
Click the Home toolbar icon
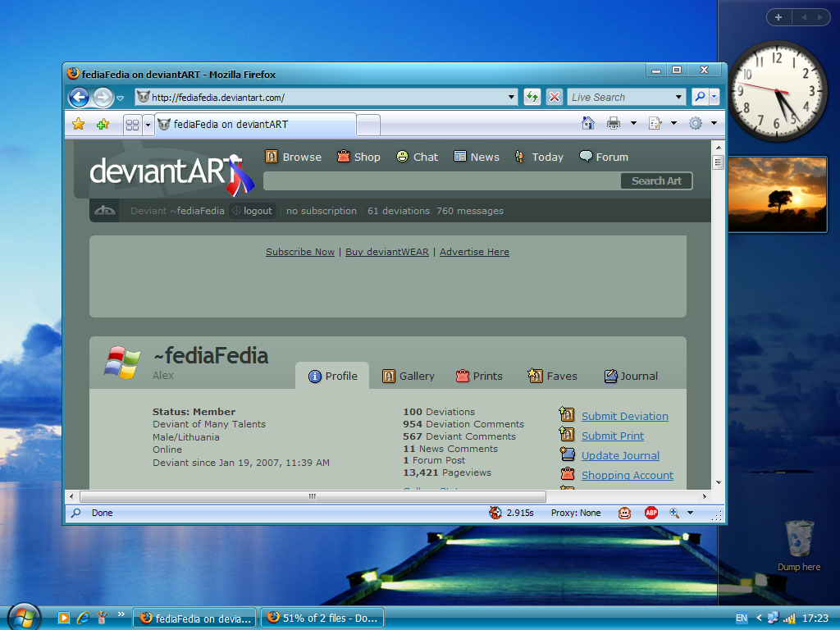pos(587,123)
